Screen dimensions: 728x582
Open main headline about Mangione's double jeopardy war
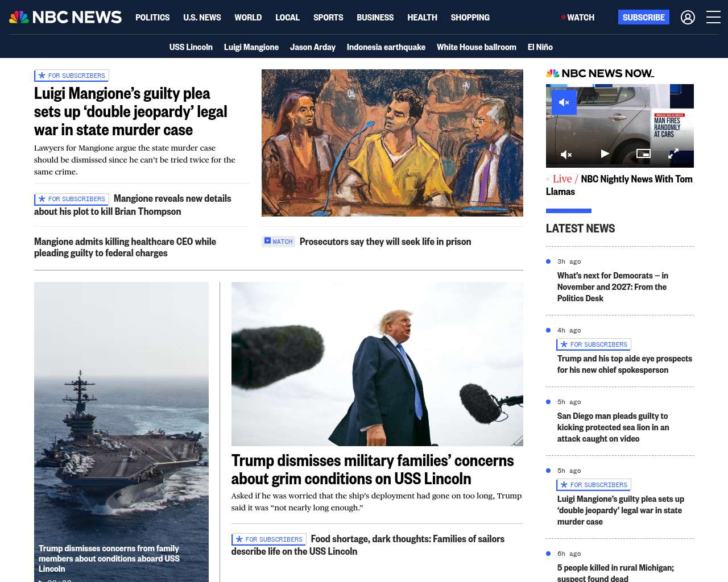point(131,111)
